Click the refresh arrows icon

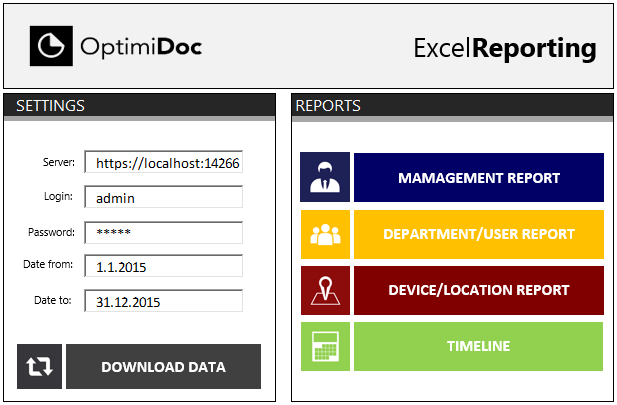pyautogui.click(x=39, y=366)
